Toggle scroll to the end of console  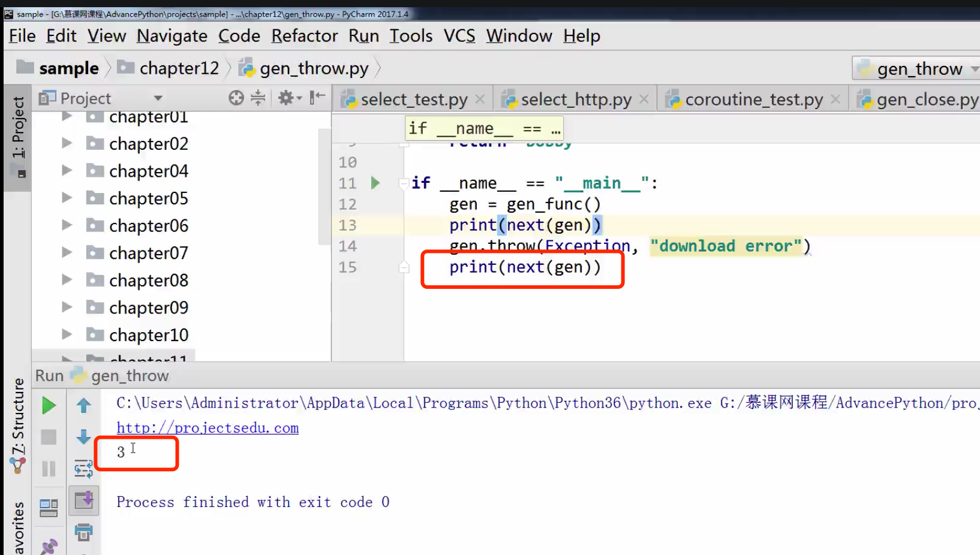pos(84,500)
